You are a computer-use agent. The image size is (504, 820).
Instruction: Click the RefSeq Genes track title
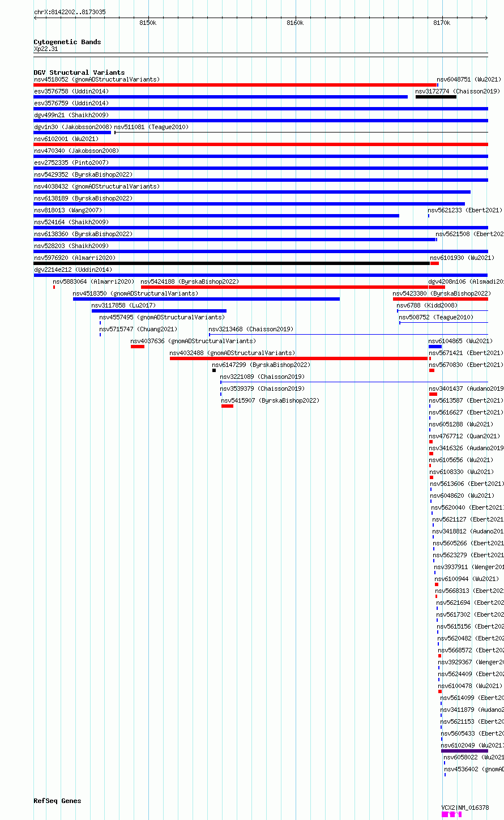pos(57,801)
